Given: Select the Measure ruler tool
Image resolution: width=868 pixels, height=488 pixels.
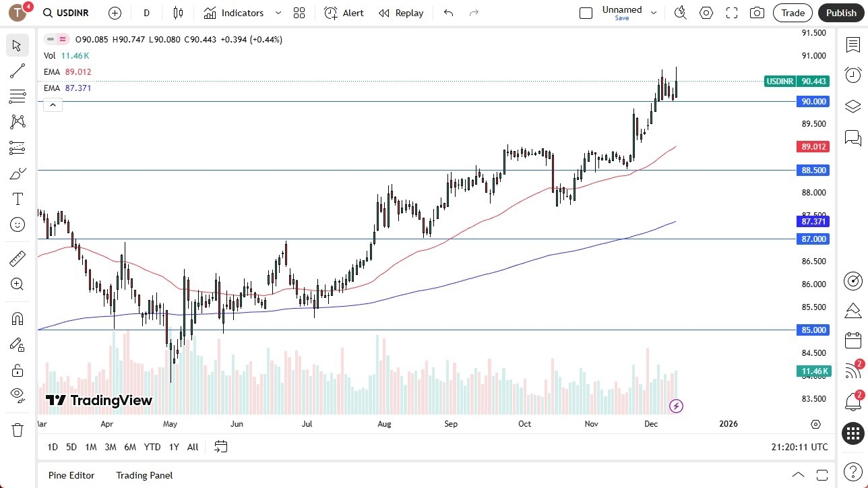Looking at the screenshot, I should point(17,258).
